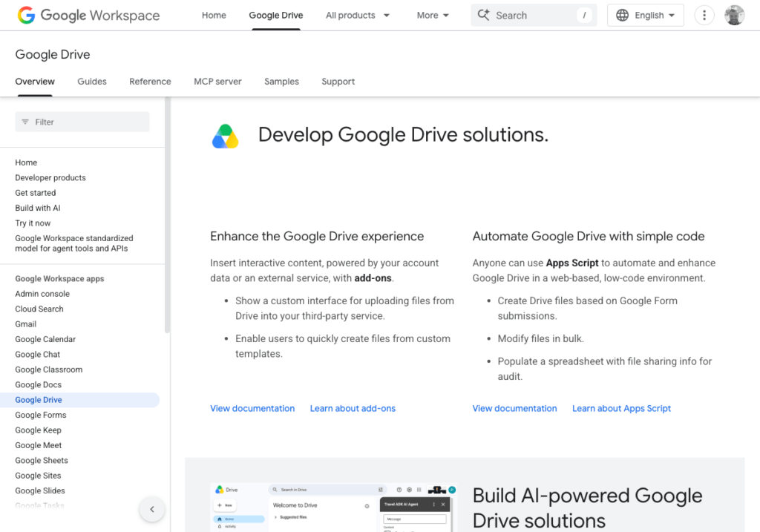Image resolution: width=760 pixels, height=532 pixels.
Task: Switch to the MCP server tab
Action: 217,82
